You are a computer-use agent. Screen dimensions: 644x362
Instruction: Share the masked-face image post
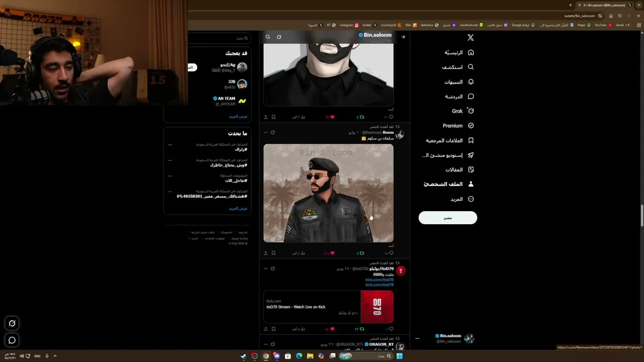point(266,117)
